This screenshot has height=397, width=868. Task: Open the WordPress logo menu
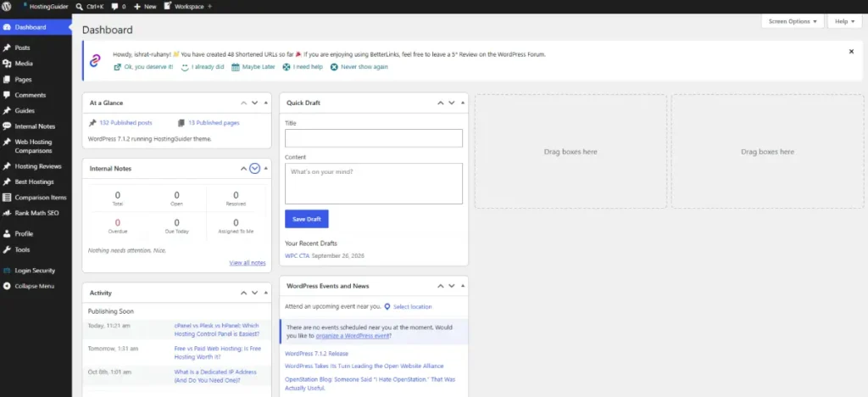tap(7, 7)
